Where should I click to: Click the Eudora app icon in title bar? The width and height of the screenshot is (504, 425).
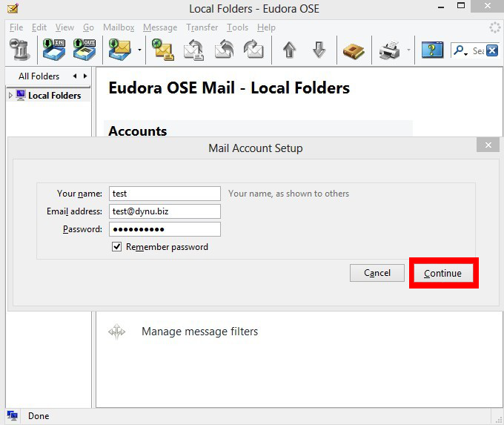tap(13, 8)
